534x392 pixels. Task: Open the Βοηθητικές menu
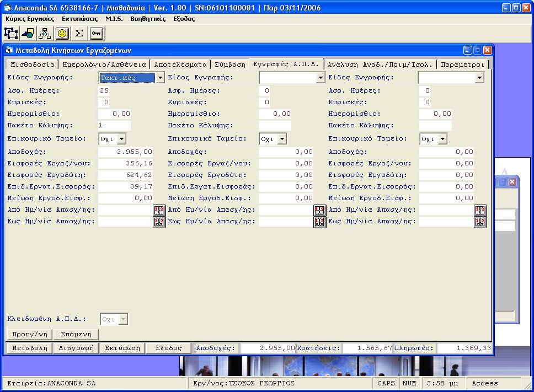[148, 19]
